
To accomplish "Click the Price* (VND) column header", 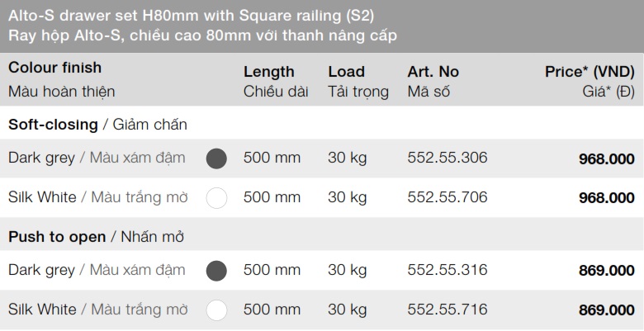I will click(590, 72).
